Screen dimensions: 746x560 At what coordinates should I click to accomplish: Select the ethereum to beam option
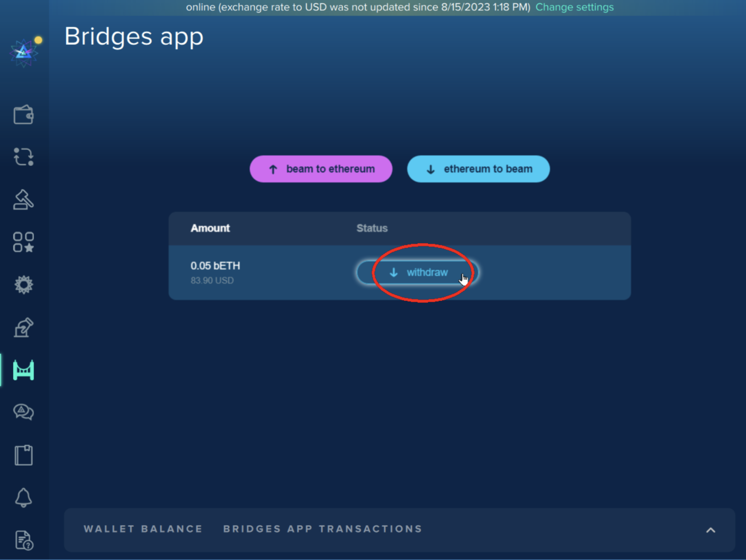478,169
